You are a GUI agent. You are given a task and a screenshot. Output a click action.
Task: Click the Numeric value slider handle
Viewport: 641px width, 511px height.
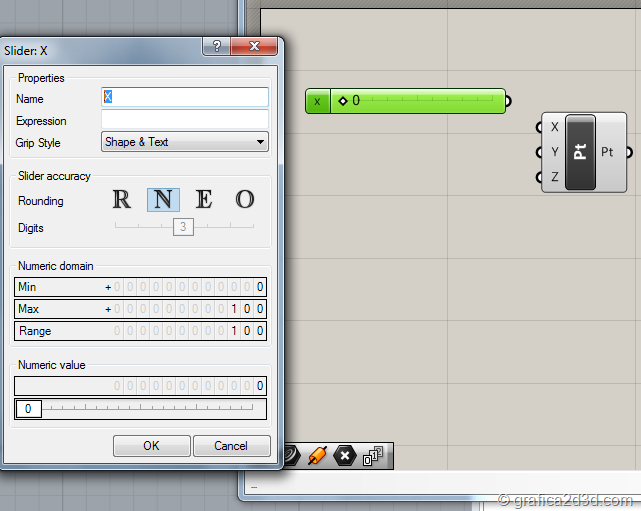(28, 409)
